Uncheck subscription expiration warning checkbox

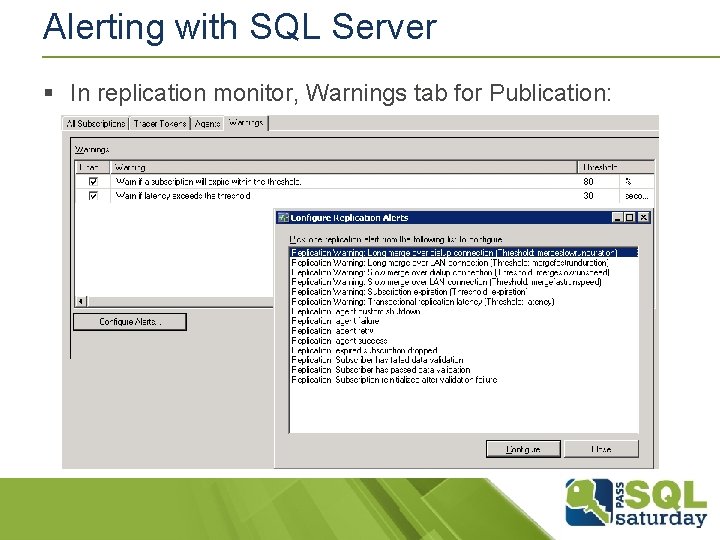point(93,181)
